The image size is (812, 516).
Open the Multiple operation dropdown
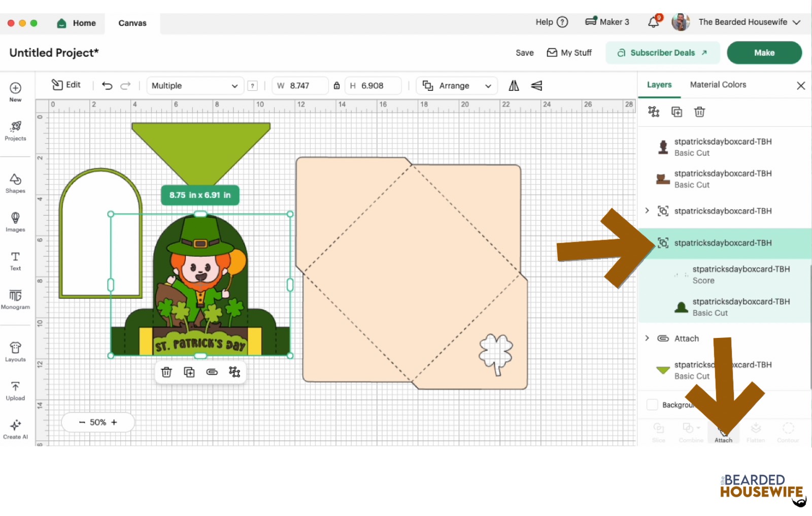click(195, 86)
